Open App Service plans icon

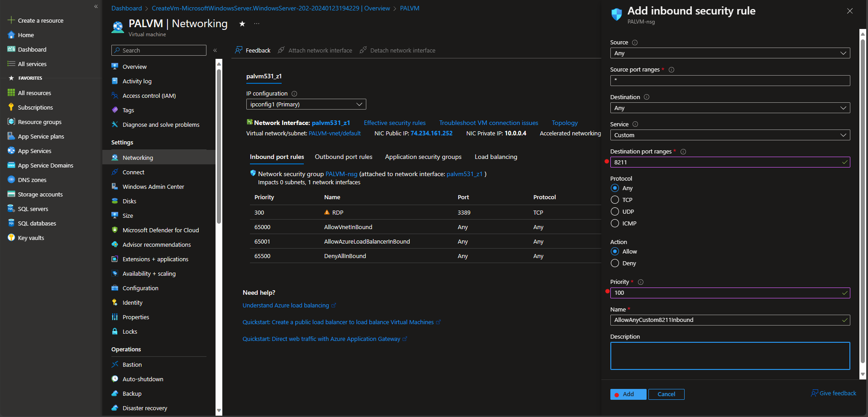[11, 136]
